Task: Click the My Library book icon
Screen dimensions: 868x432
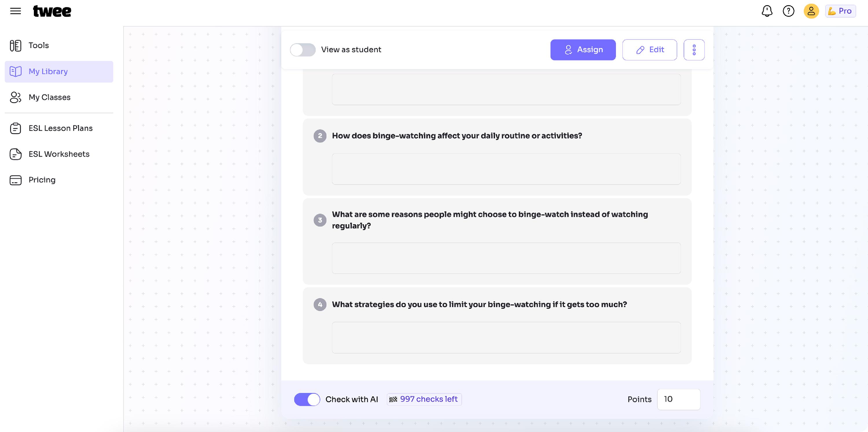Action: [16, 71]
